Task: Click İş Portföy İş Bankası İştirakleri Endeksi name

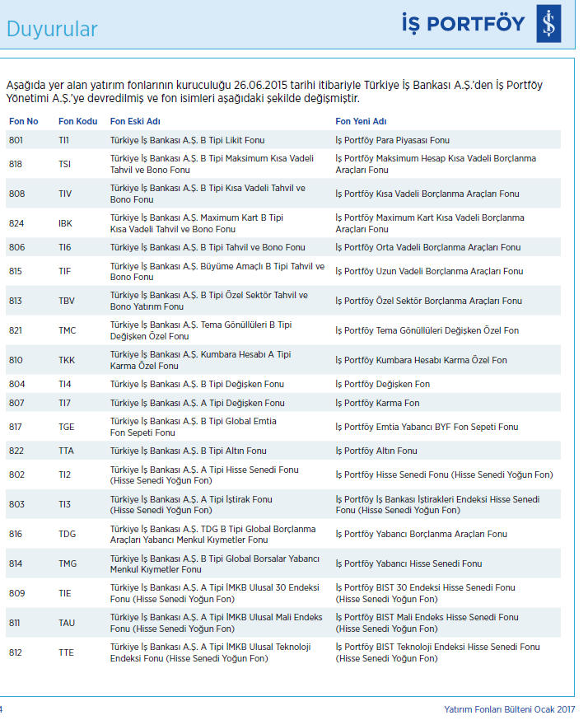Action: (437, 504)
